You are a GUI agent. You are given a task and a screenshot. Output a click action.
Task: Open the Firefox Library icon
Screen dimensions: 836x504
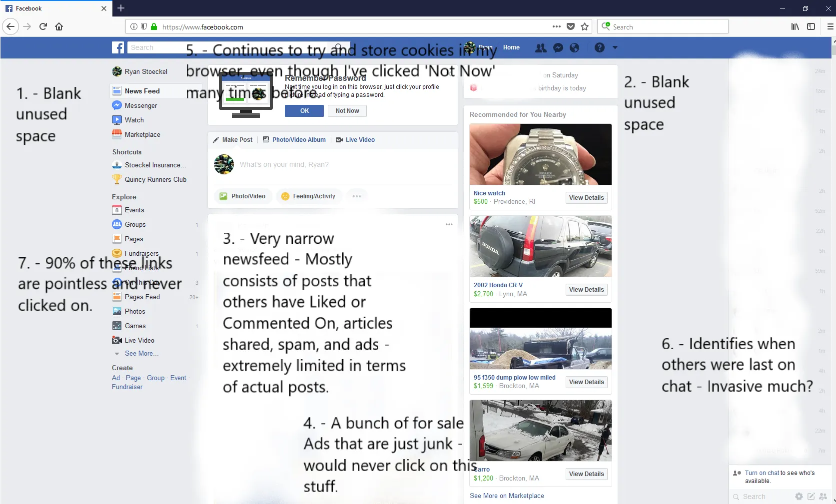coord(795,27)
